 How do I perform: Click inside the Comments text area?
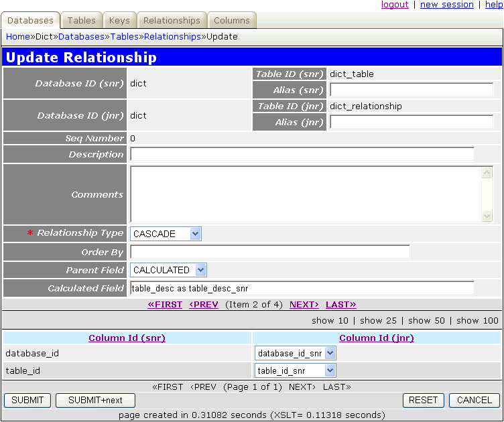(306, 194)
